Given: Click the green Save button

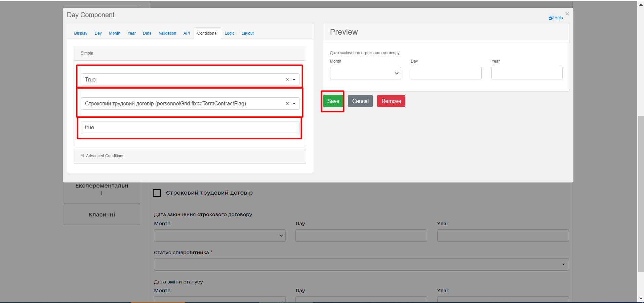Looking at the screenshot, I should [x=333, y=101].
